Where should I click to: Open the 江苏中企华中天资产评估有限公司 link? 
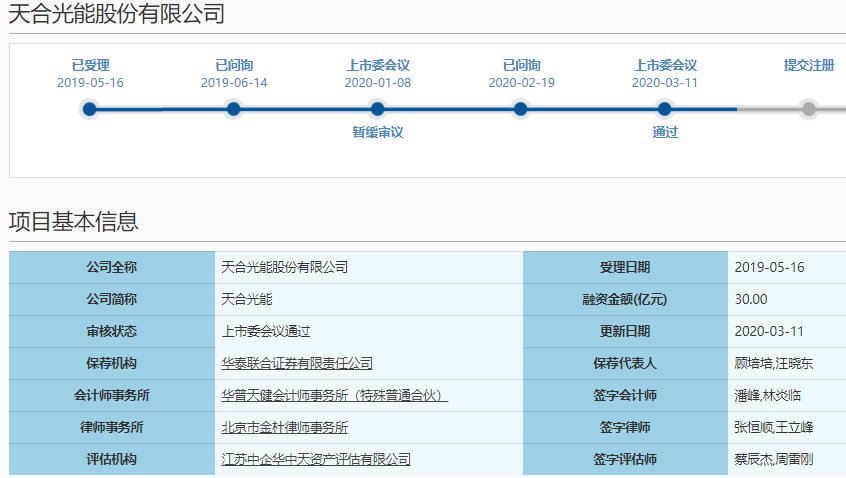click(x=316, y=459)
